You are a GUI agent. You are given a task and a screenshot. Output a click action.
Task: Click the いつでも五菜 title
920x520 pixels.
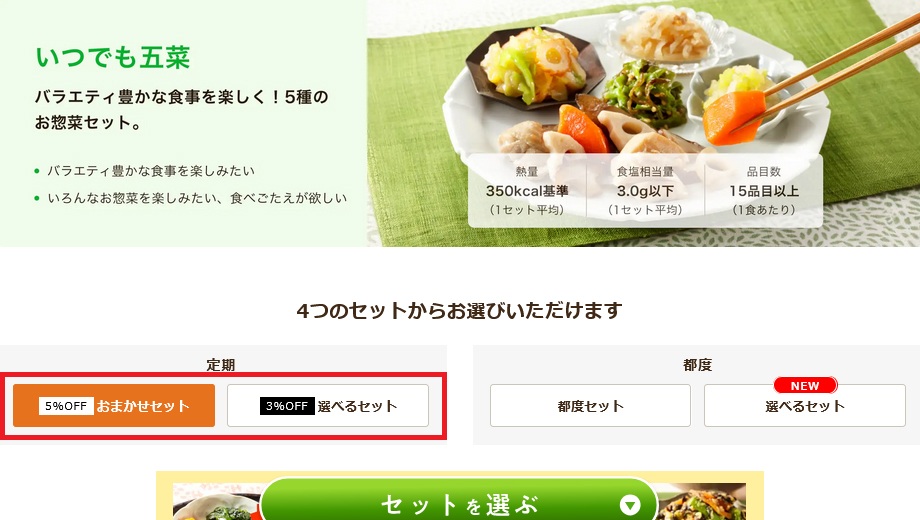[113, 58]
